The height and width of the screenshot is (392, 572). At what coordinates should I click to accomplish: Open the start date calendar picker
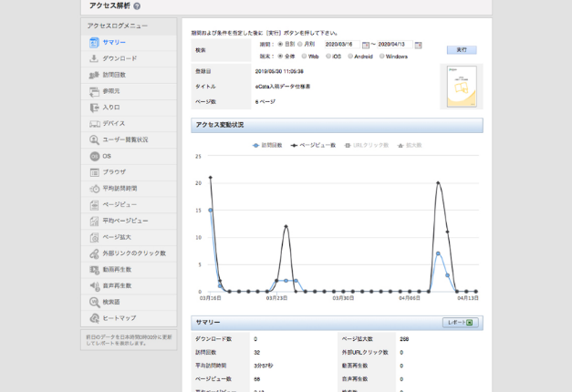[x=366, y=45]
